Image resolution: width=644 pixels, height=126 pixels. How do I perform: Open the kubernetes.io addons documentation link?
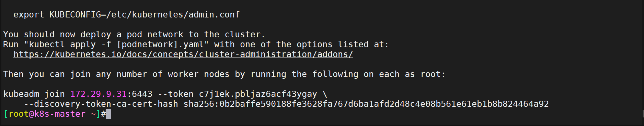[x=183, y=54]
